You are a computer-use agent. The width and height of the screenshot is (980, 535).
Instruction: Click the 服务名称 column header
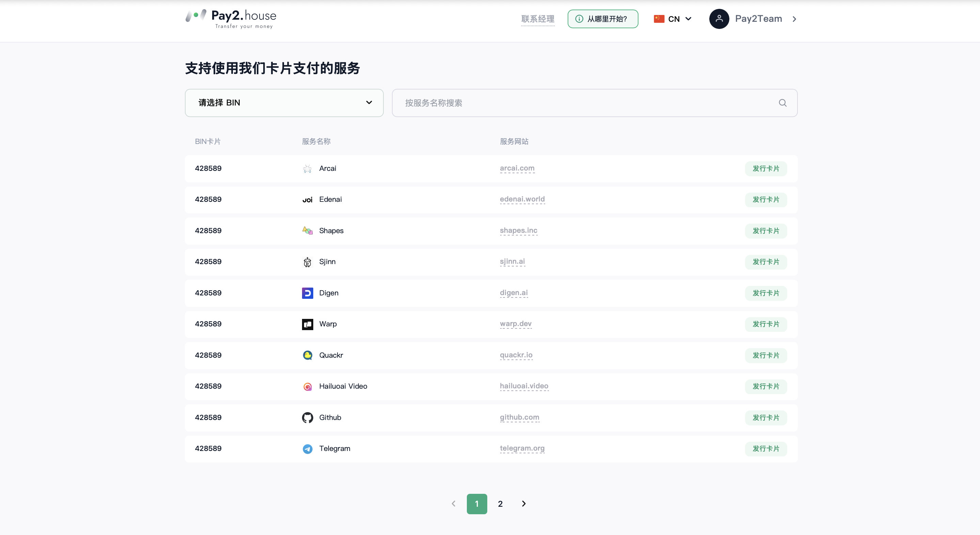pyautogui.click(x=316, y=142)
